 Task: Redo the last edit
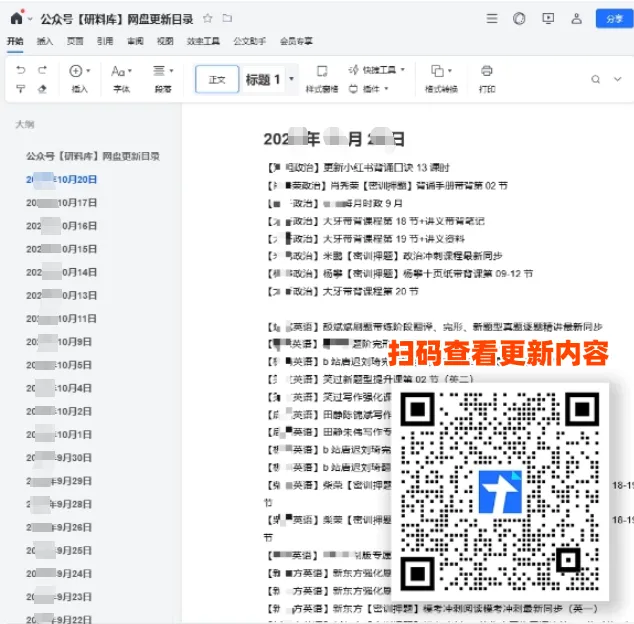[42, 70]
